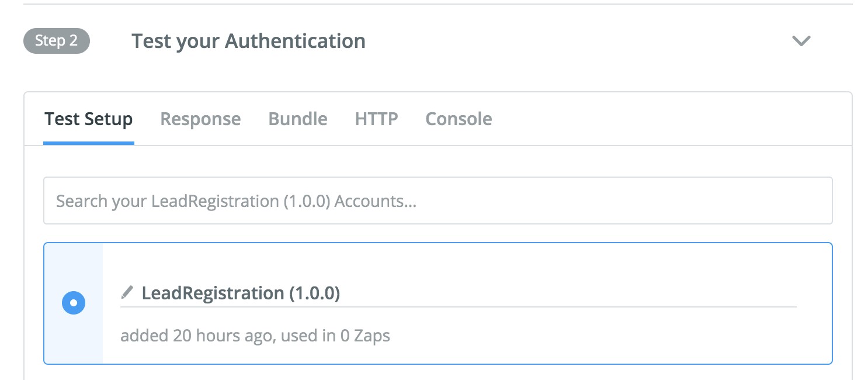
Task: Click the blue underline below Test Setup
Action: coord(89,143)
